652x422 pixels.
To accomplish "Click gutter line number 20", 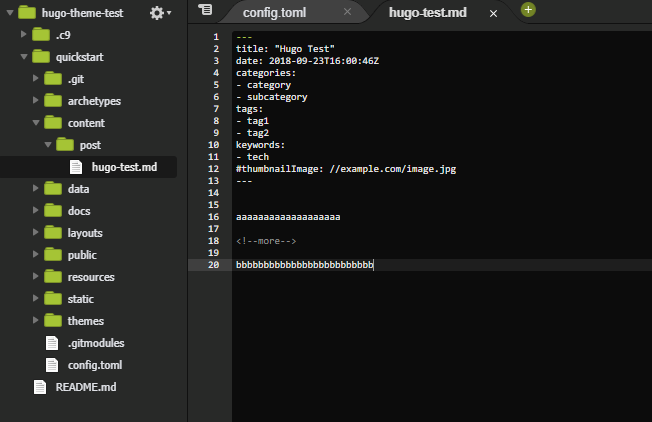I will point(213,265).
